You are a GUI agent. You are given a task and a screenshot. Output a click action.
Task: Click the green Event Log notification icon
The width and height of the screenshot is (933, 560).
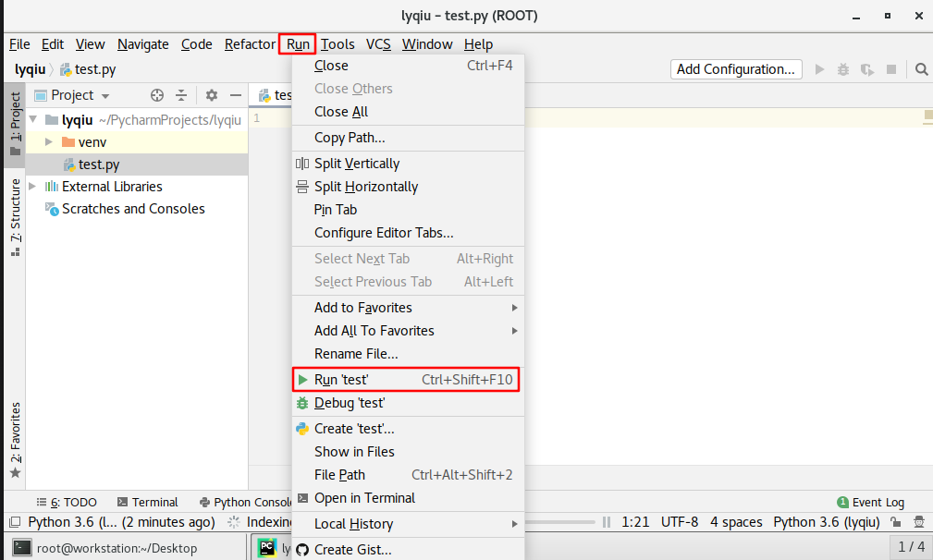pos(842,503)
